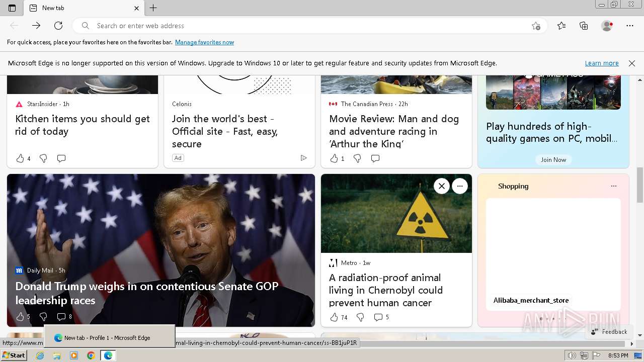This screenshot has width=644, height=362.
Task: Open more options on Chernobyl story card
Action: (460, 186)
